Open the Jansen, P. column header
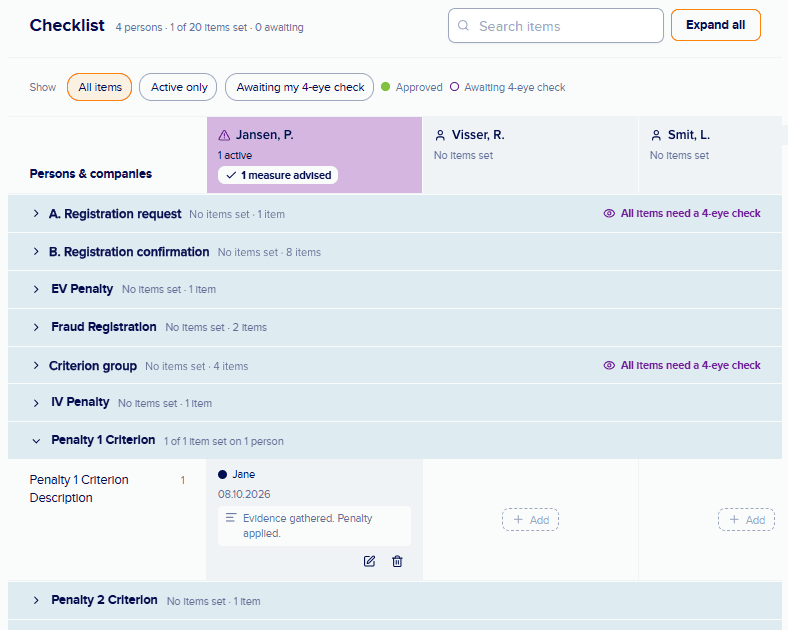The width and height of the screenshot is (788, 630). click(x=315, y=155)
